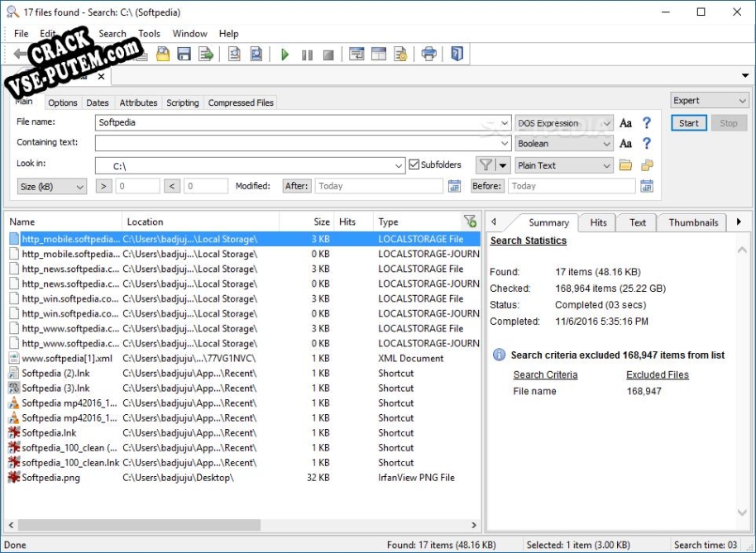Click the find-in-results magnifier page icon
Screen dimensions: 756x553
[234, 54]
